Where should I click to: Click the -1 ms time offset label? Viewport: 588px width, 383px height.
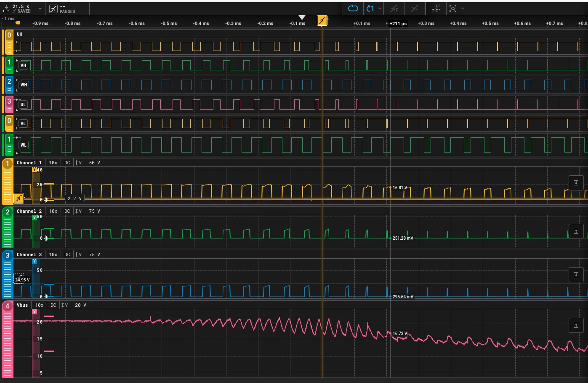click(x=8, y=19)
